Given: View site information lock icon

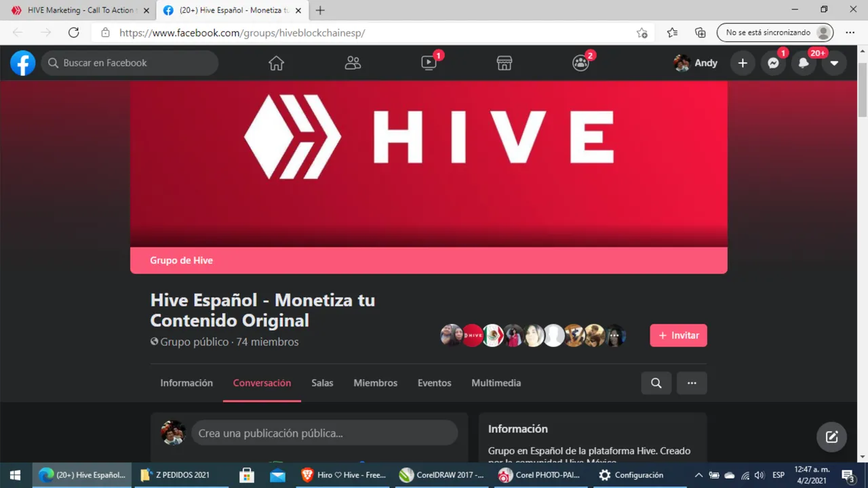Looking at the screenshot, I should click(x=105, y=33).
